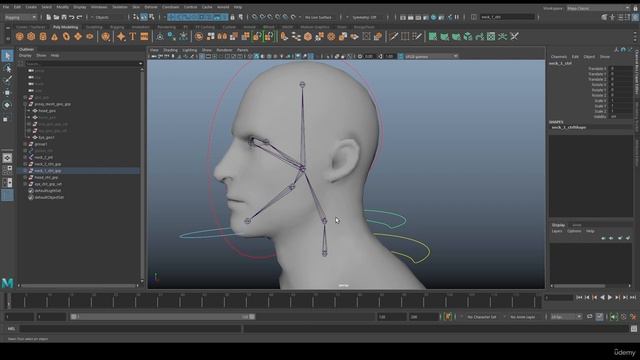The height and width of the screenshot is (360, 640).
Task: Click the Multi-Cut knife shelf icon
Action: pyautogui.click(x=393, y=37)
